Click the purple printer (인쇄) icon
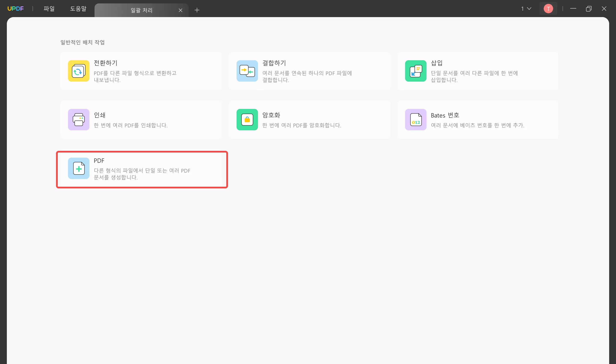Screen dimensions: 616x364 click(78, 120)
